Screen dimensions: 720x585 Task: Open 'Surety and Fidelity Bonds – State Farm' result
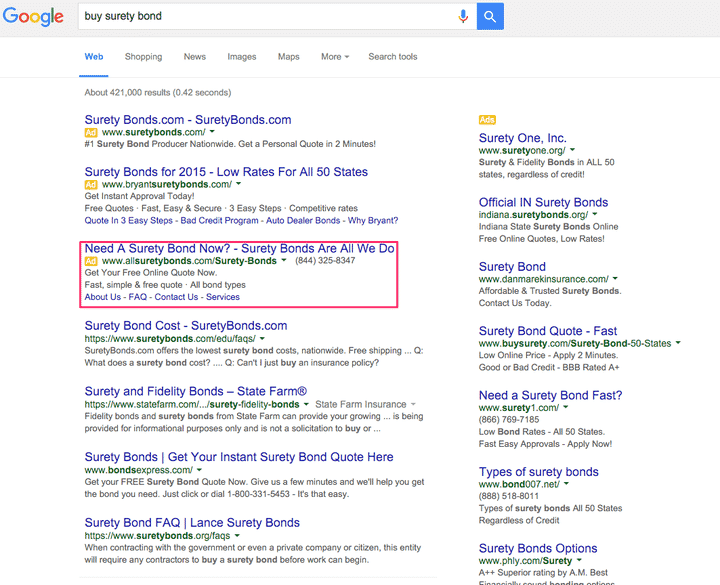(196, 391)
